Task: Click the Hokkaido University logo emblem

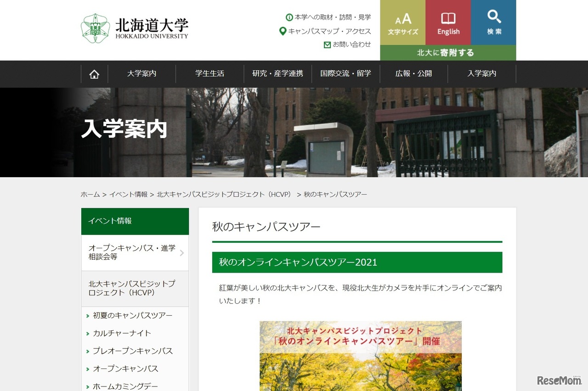Action: point(95,28)
